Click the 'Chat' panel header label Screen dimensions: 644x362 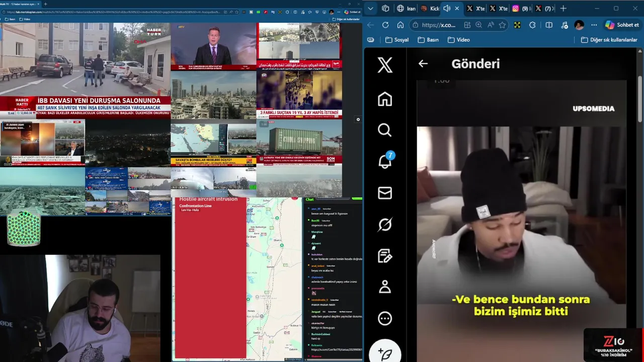309,200
